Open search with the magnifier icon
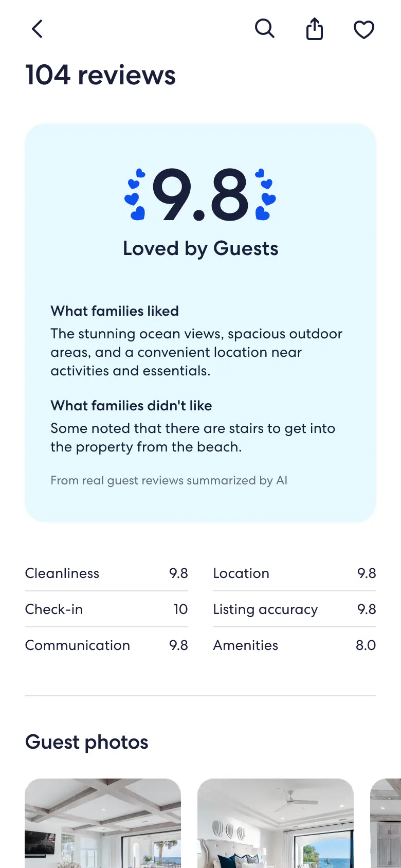 click(265, 29)
